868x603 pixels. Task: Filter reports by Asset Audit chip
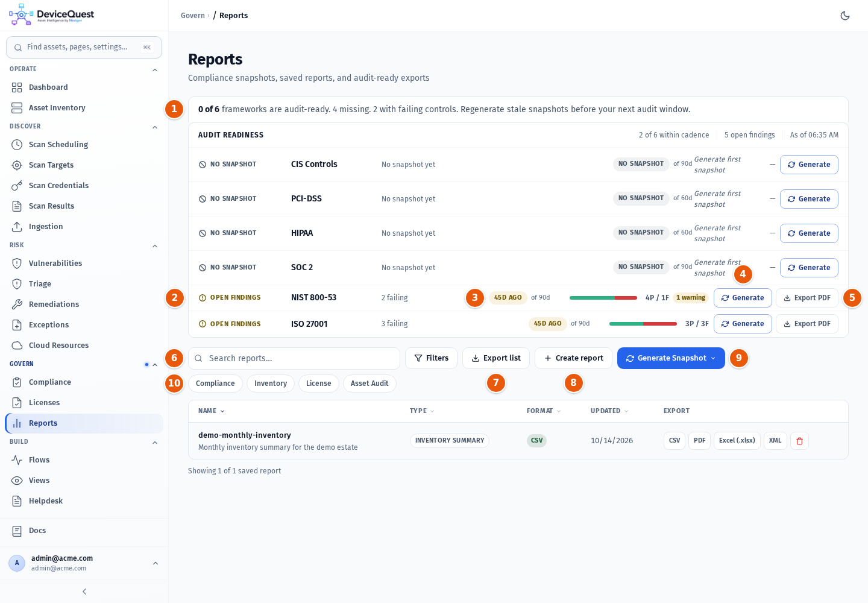[370, 384]
